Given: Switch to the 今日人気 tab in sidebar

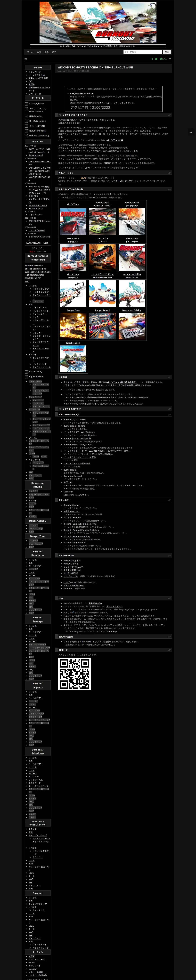Looking at the screenshot, I should pyautogui.click(x=36, y=243).
